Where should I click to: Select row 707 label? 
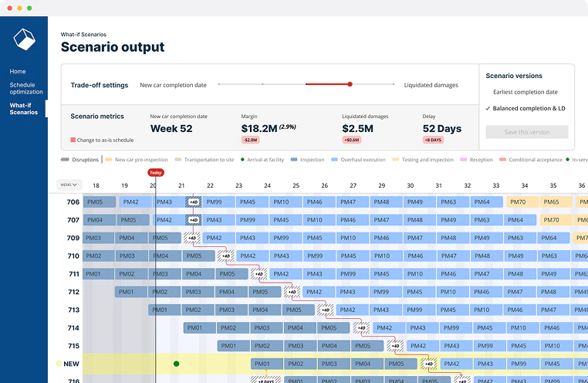tap(73, 220)
